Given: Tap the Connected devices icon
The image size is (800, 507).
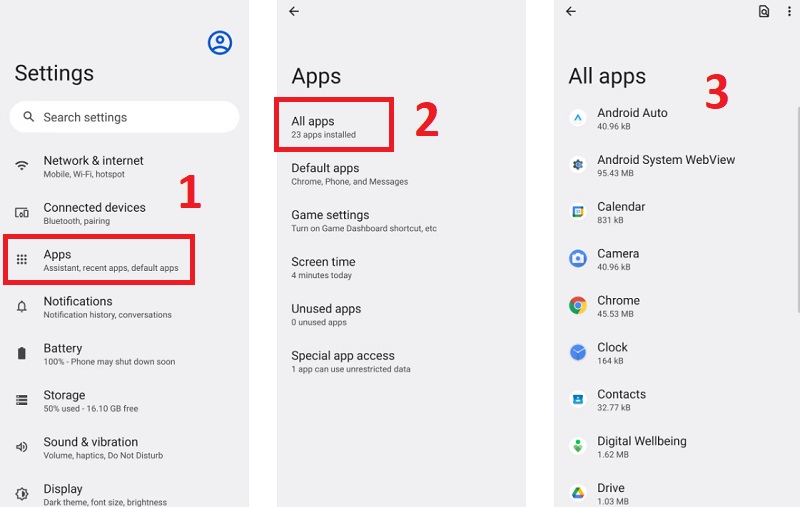Looking at the screenshot, I should click(x=22, y=213).
